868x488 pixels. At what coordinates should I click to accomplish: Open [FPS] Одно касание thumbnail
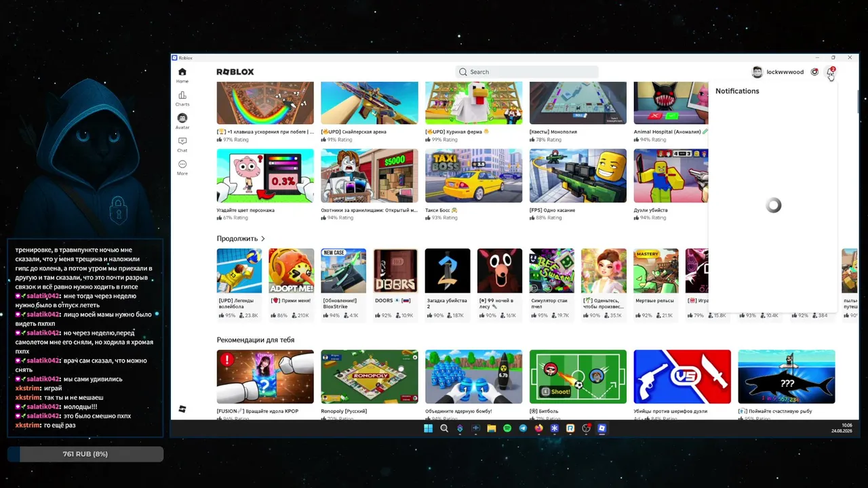click(578, 176)
